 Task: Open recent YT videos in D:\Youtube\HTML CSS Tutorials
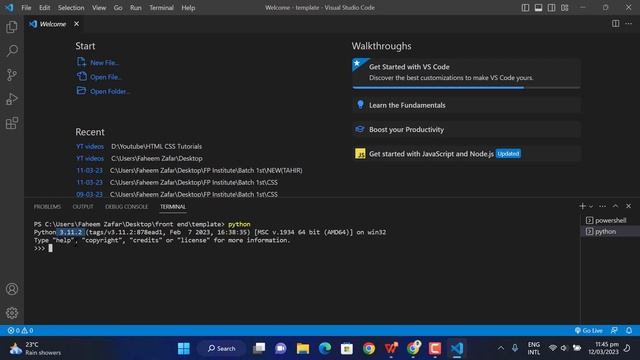click(x=90, y=147)
